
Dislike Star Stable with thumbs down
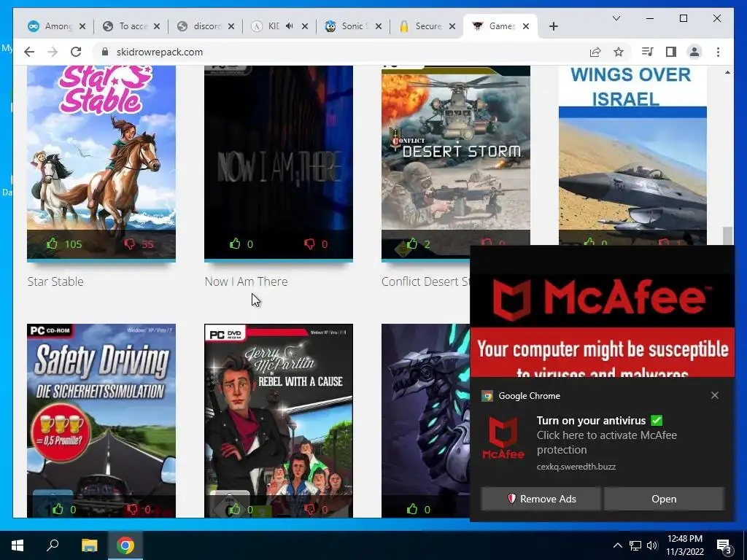tap(130, 244)
